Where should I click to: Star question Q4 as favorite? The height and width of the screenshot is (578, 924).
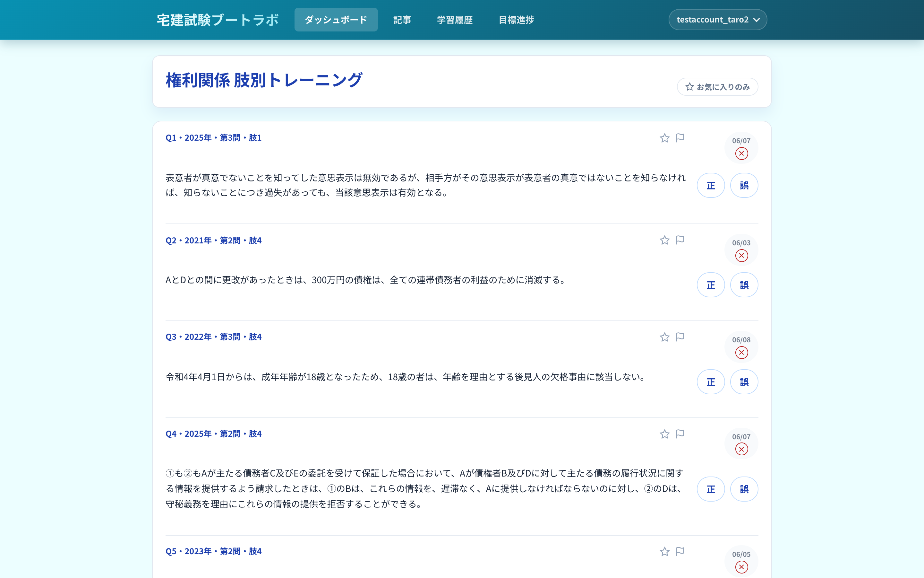click(x=664, y=434)
